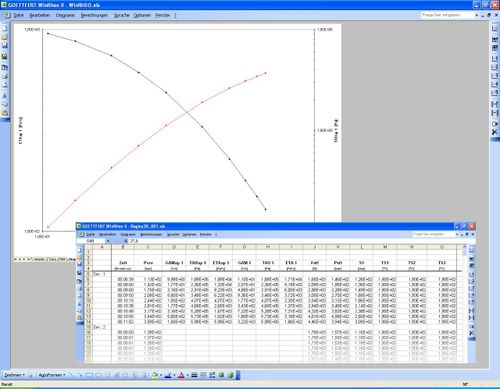Open the Fenster menu in main window
This screenshot has width=500, height=389.
[162, 15]
